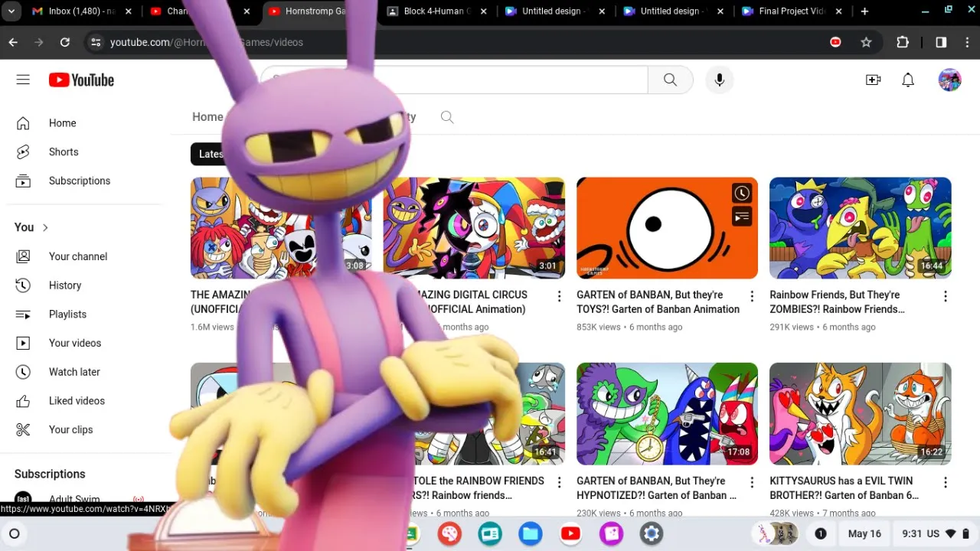Open Your channel in the sidebar
The height and width of the screenshot is (551, 980).
(84, 256)
